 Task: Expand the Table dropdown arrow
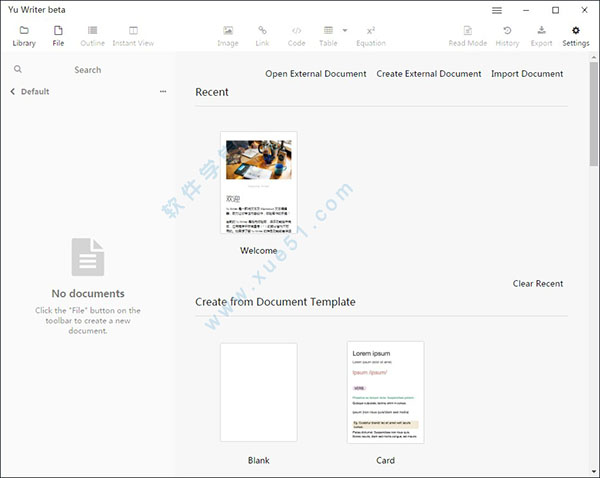pyautogui.click(x=345, y=30)
